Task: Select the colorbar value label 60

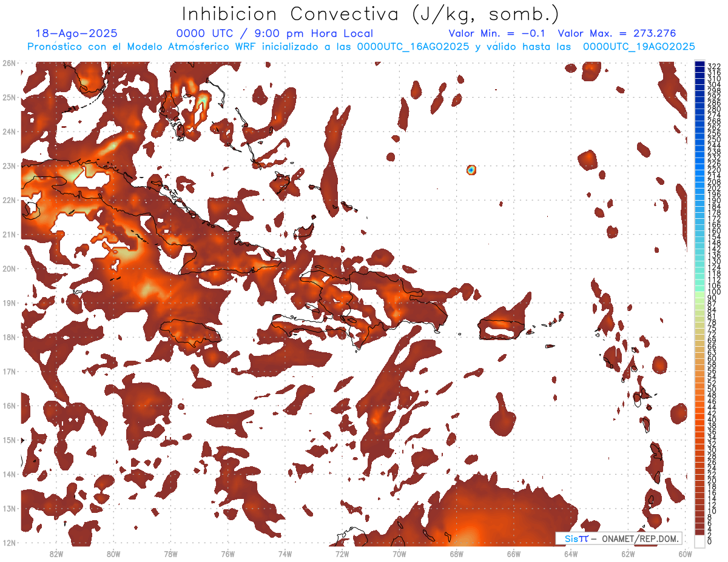Action: (712, 359)
